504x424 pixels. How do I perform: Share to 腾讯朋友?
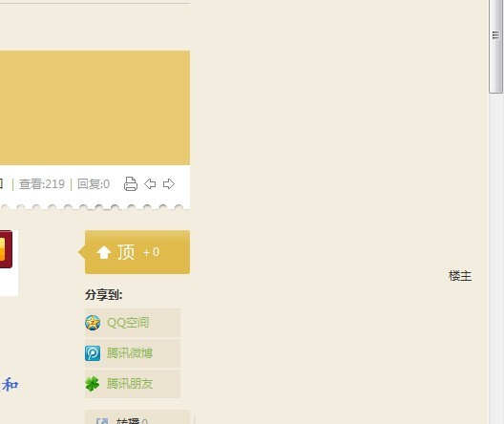coord(133,384)
